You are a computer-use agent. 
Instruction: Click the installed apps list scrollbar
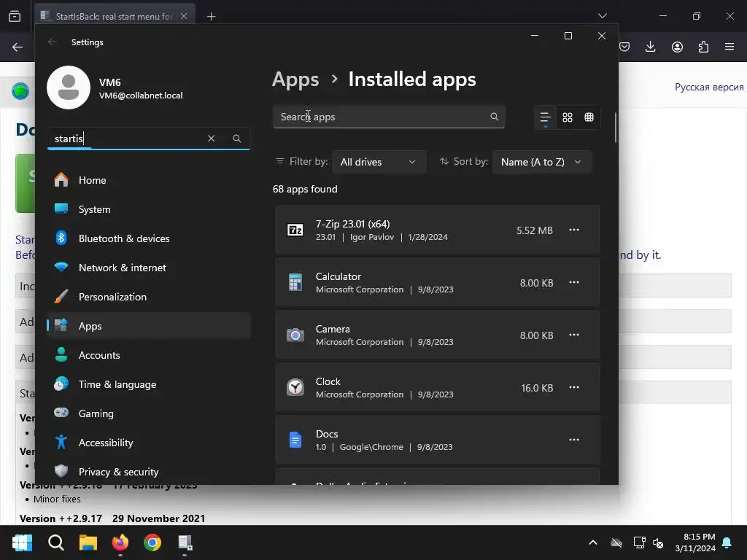pyautogui.click(x=616, y=128)
